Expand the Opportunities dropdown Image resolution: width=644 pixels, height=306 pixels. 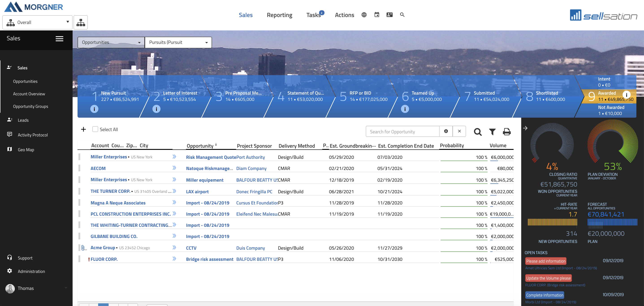point(111,42)
